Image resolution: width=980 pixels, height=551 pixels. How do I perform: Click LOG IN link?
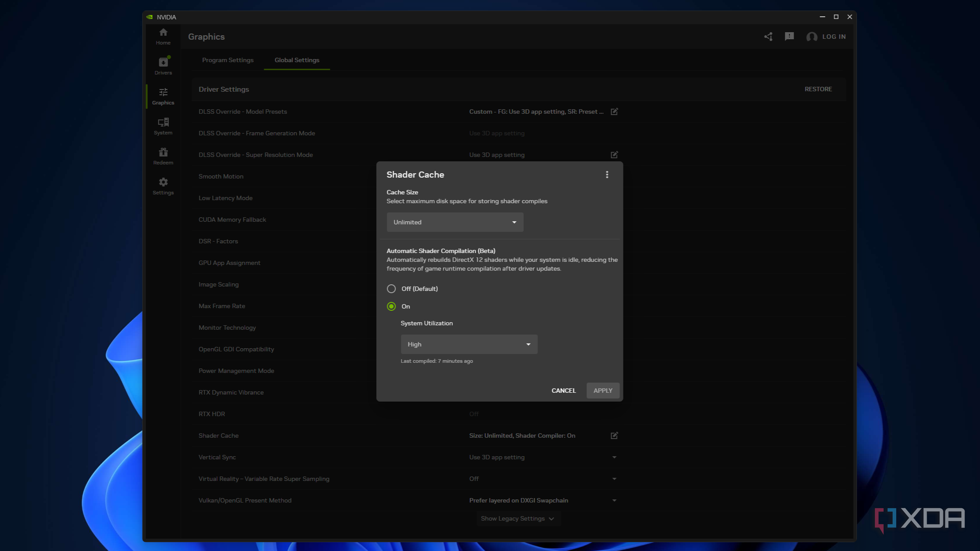click(x=834, y=37)
